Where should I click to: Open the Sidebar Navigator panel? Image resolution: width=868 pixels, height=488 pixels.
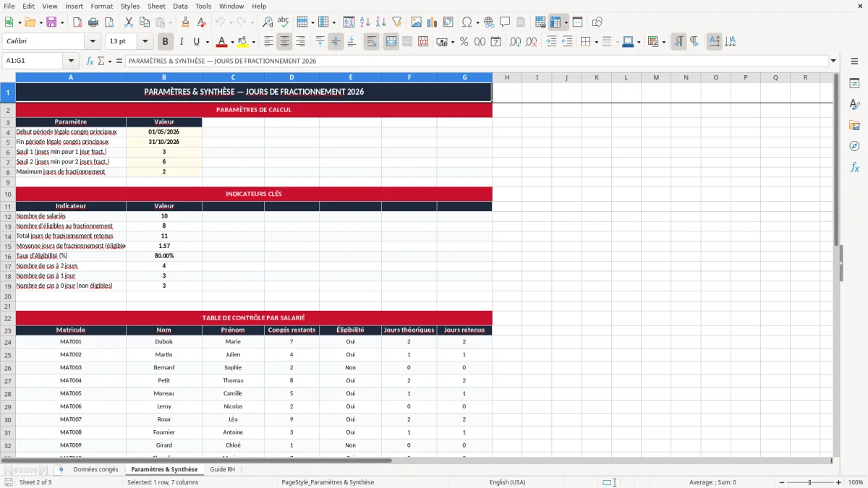pyautogui.click(x=854, y=146)
